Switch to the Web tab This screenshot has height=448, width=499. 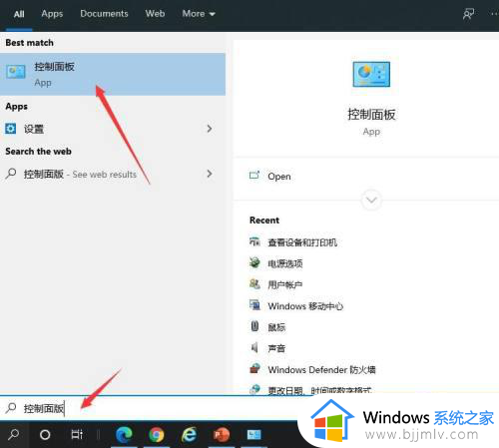tap(155, 14)
